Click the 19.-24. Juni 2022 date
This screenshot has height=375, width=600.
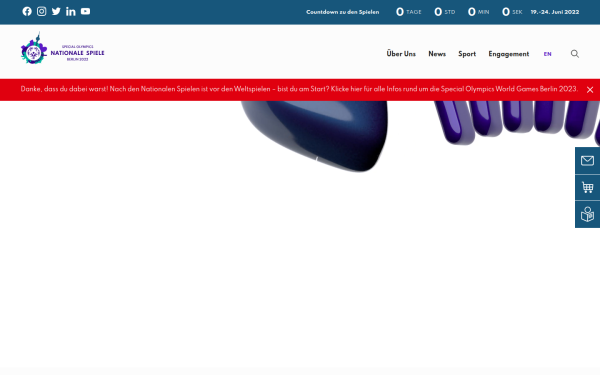555,12
